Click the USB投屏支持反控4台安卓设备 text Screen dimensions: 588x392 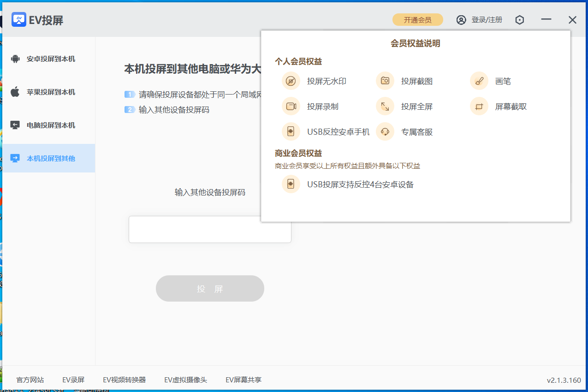[x=361, y=184]
